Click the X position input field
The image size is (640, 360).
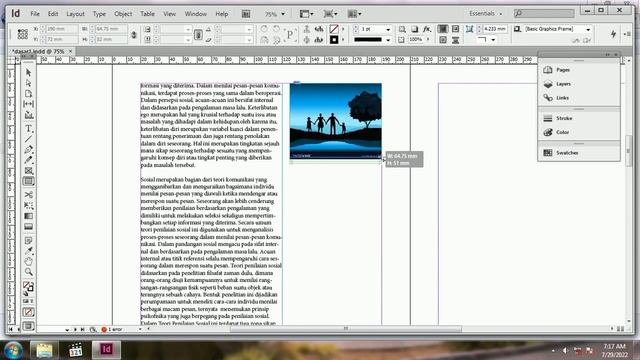tap(61, 29)
